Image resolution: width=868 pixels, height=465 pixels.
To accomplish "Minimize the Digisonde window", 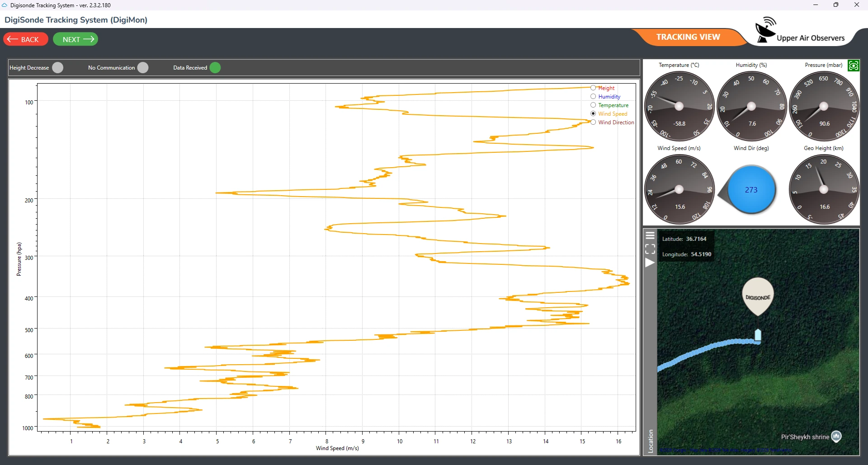I will tap(816, 5).
